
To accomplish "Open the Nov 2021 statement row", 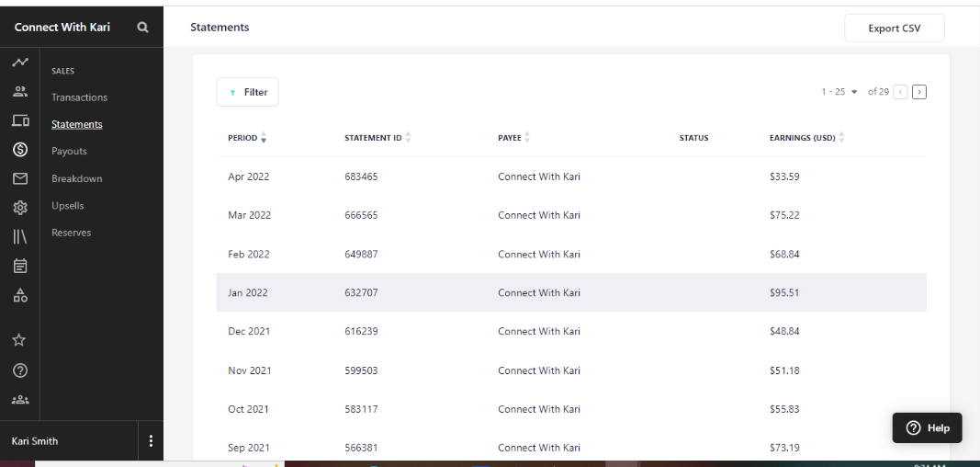I will pos(571,370).
